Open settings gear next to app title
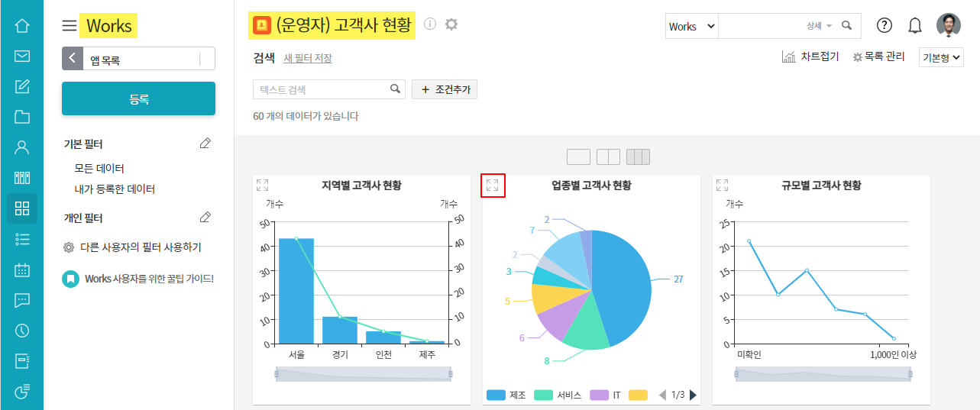The width and height of the screenshot is (980, 410). coord(451,24)
